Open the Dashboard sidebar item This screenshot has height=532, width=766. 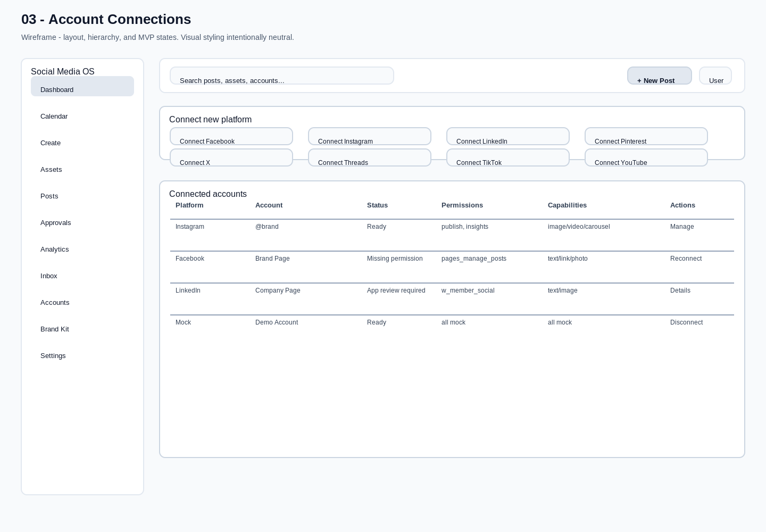(82, 86)
